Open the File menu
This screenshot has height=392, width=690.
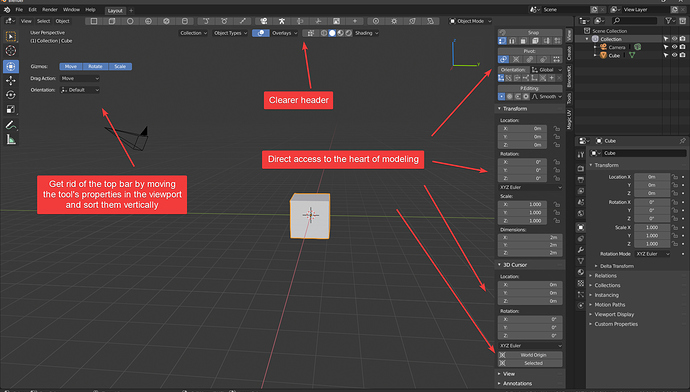19,10
